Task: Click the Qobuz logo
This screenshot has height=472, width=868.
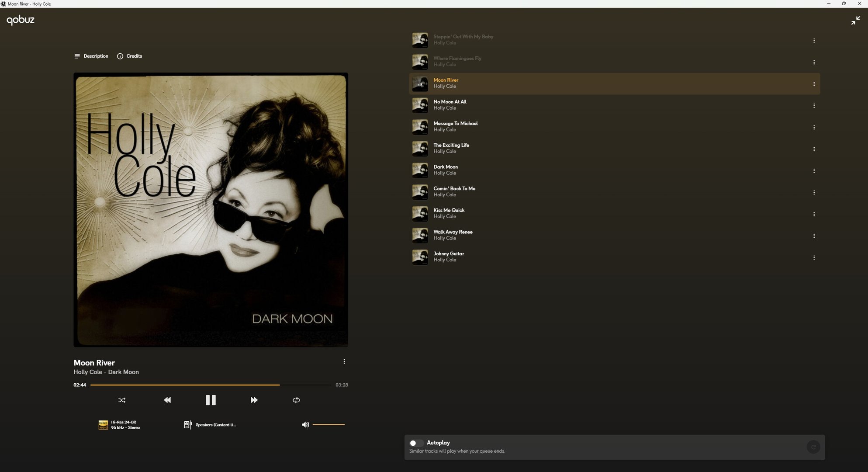Action: pyautogui.click(x=21, y=20)
